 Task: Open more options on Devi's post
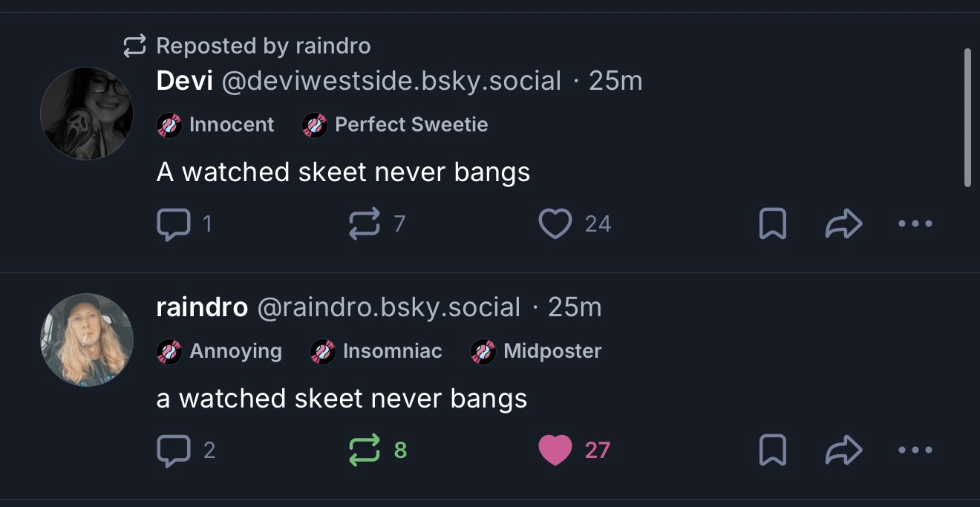(915, 223)
